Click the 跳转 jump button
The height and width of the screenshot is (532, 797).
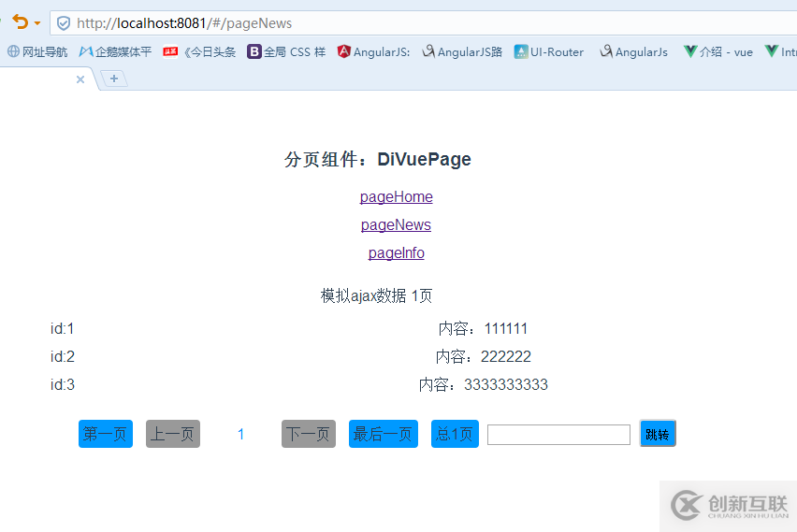tap(658, 434)
